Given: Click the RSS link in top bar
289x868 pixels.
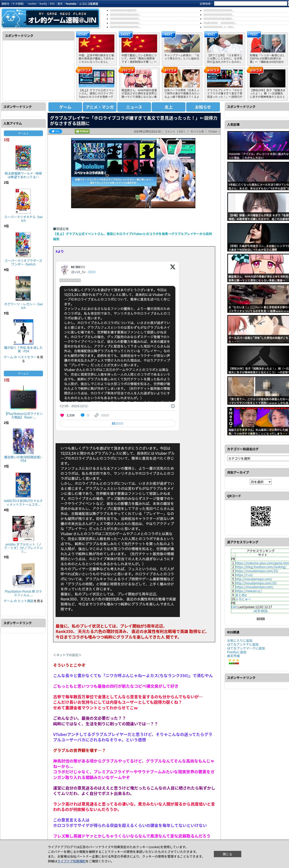Looking at the screenshot, I should tap(52, 4).
